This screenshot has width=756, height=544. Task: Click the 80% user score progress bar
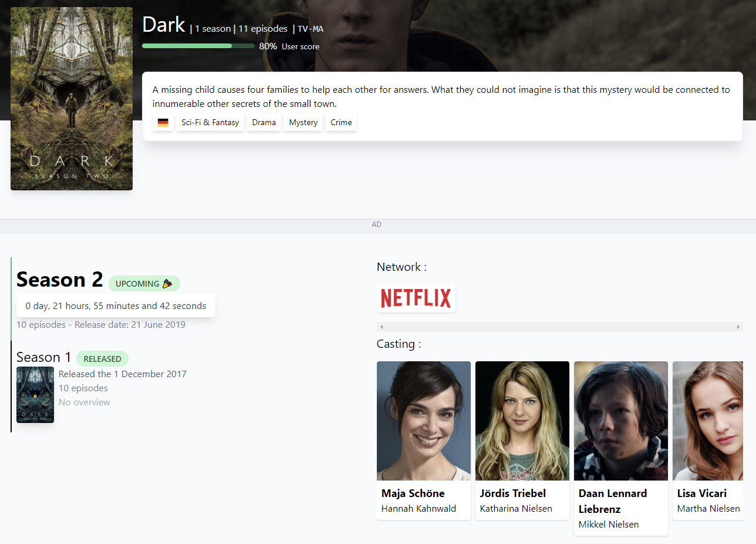click(x=198, y=46)
